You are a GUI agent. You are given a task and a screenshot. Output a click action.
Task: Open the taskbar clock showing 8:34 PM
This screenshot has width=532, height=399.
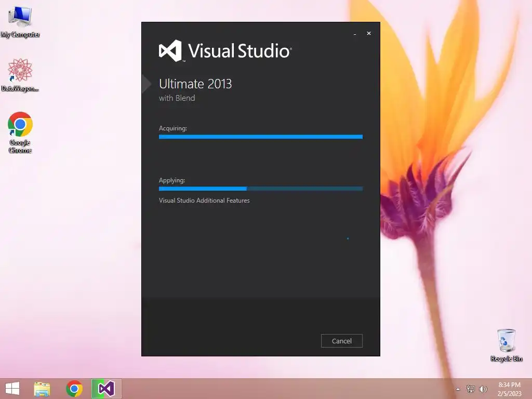(x=509, y=389)
